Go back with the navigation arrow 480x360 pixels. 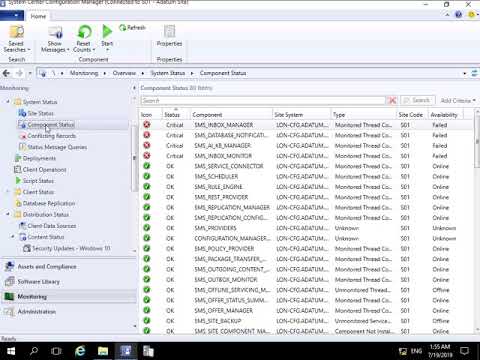6,73
